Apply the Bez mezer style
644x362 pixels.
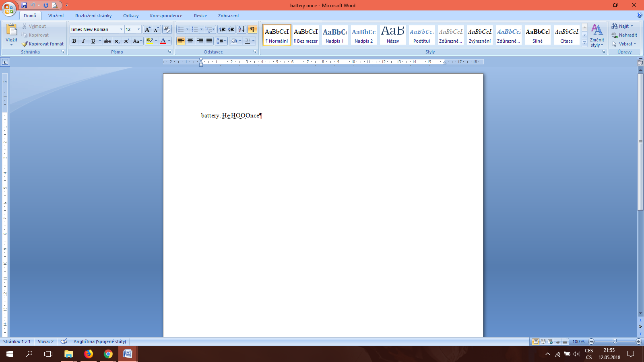click(x=306, y=35)
